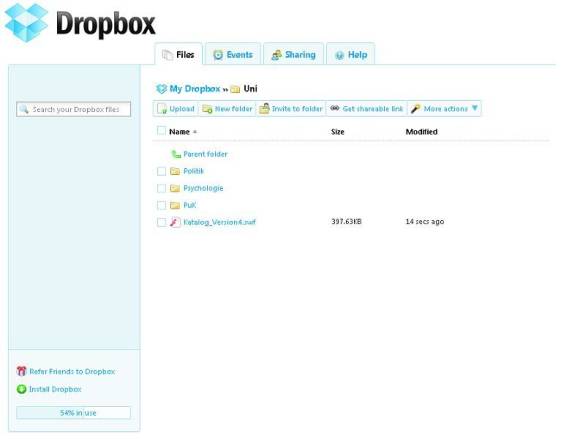Click the 54% in use storage bar
This screenshot has height=439, width=580.
click(73, 413)
